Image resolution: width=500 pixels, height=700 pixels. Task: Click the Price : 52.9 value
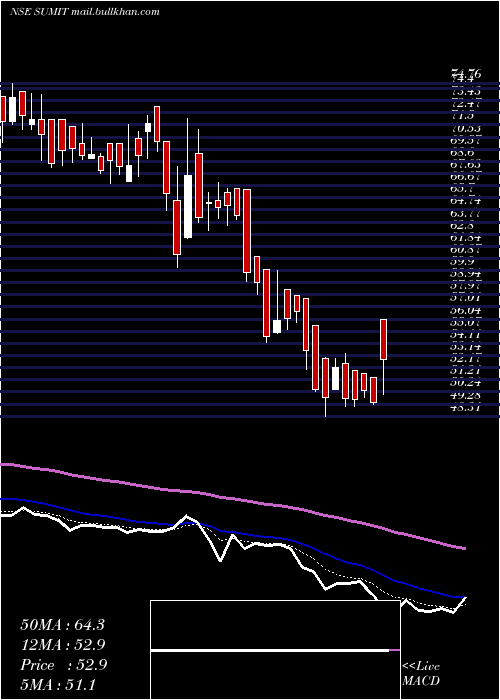(63, 665)
